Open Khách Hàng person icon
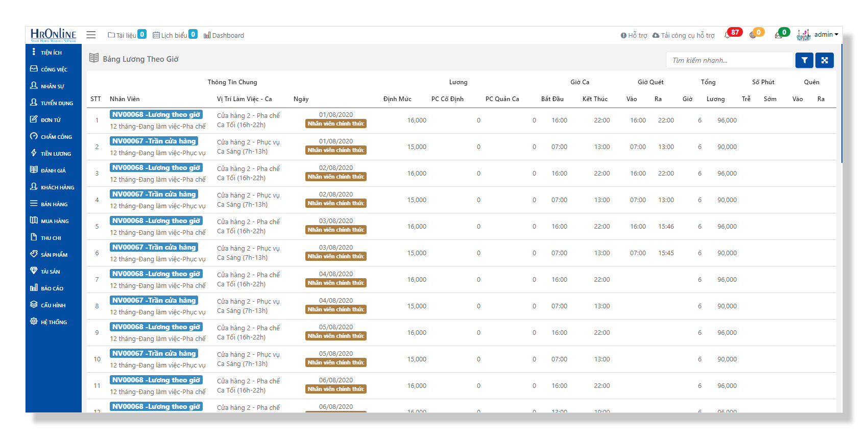 click(34, 187)
